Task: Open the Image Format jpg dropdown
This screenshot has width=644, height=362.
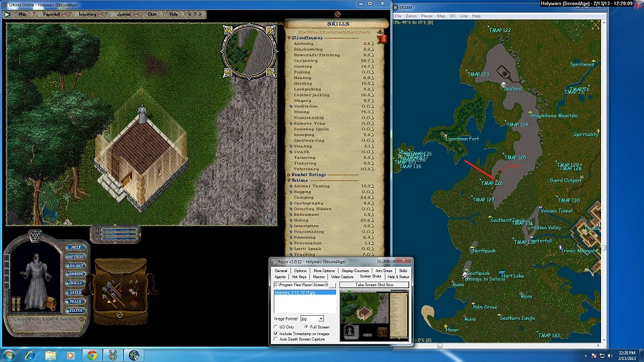Action: 321,318
